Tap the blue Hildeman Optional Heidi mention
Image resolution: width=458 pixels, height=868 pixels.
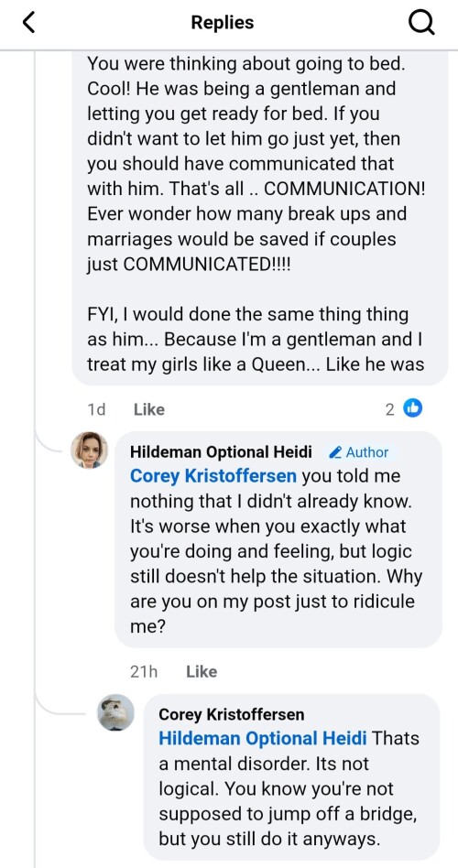[x=263, y=739]
